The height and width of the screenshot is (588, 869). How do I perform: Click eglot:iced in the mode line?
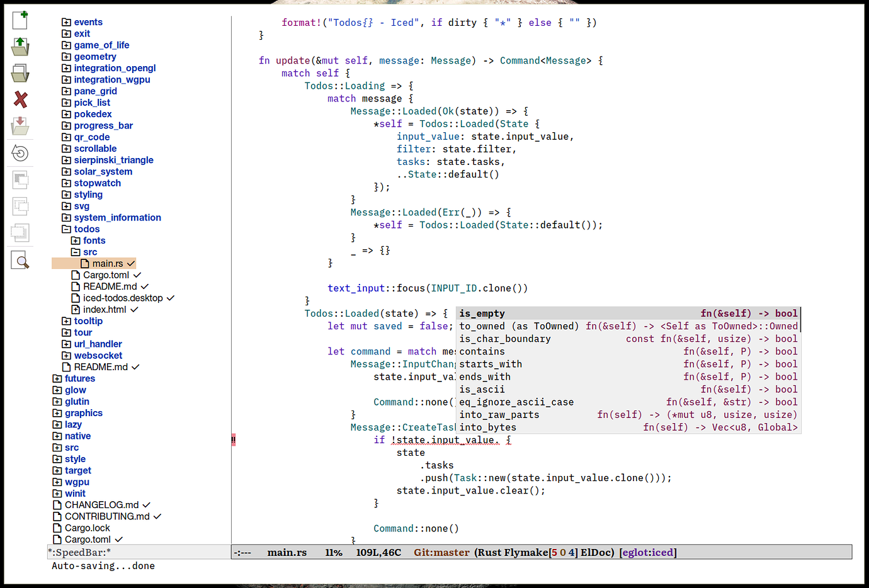(x=647, y=551)
